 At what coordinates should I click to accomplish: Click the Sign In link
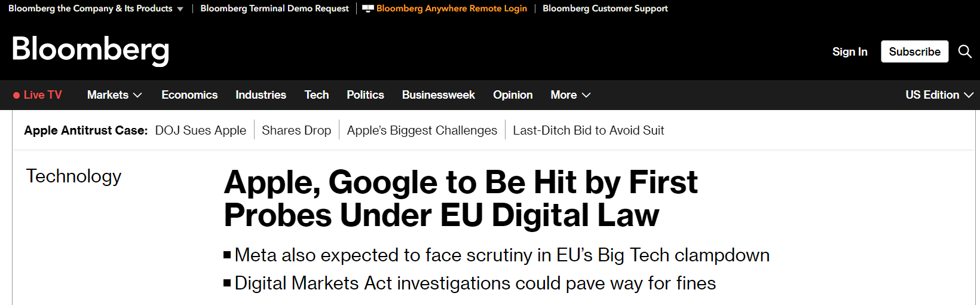pos(849,52)
